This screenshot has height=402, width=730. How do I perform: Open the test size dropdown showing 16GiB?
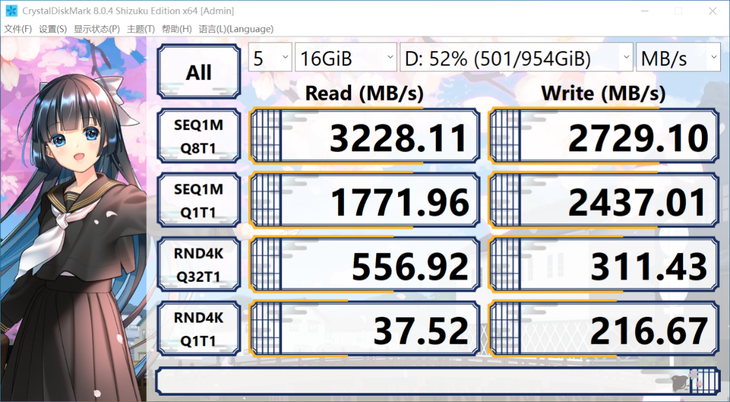pos(345,58)
